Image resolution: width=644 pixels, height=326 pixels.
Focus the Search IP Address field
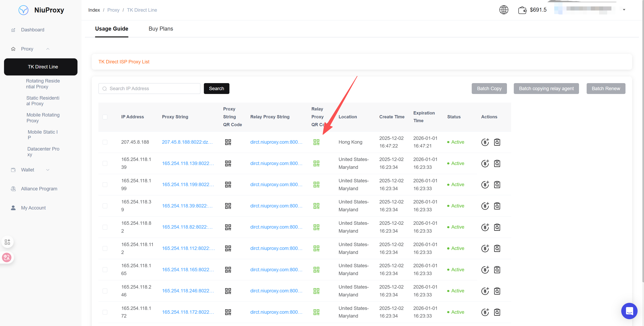click(149, 89)
